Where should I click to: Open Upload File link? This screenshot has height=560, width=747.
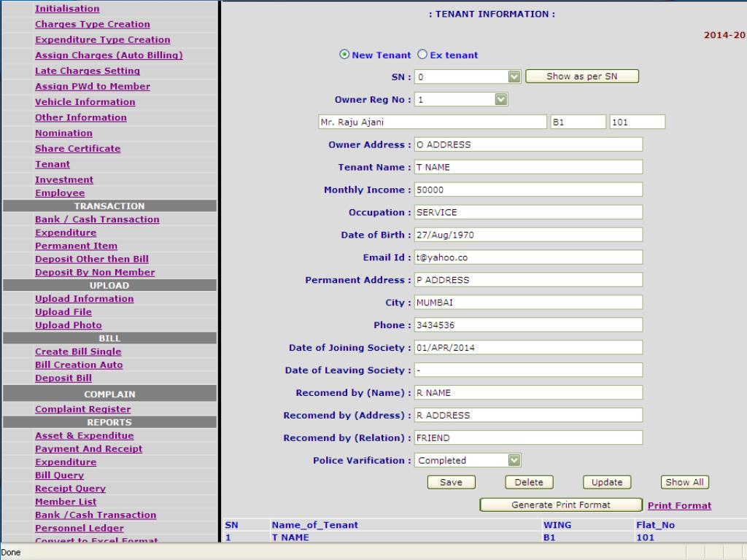pyautogui.click(x=63, y=312)
